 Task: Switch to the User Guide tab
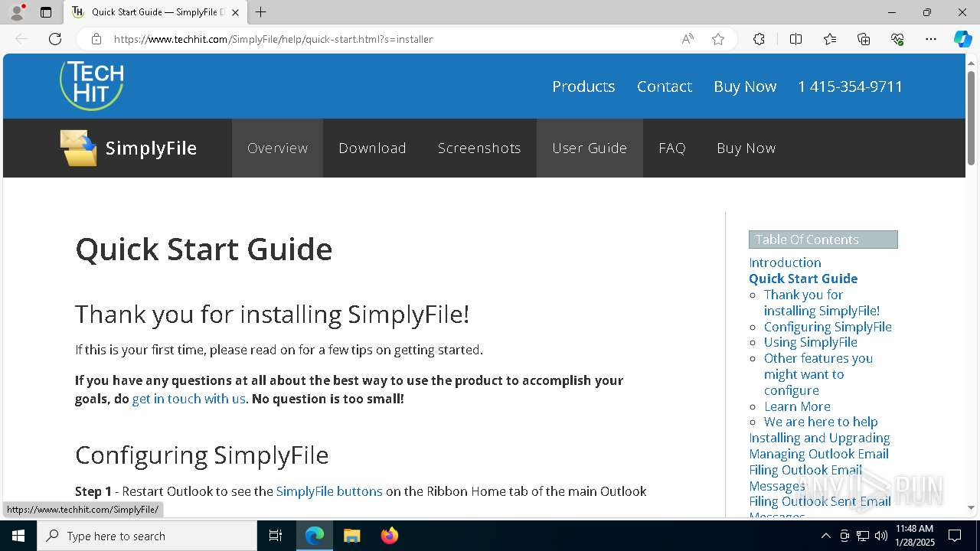(x=590, y=148)
